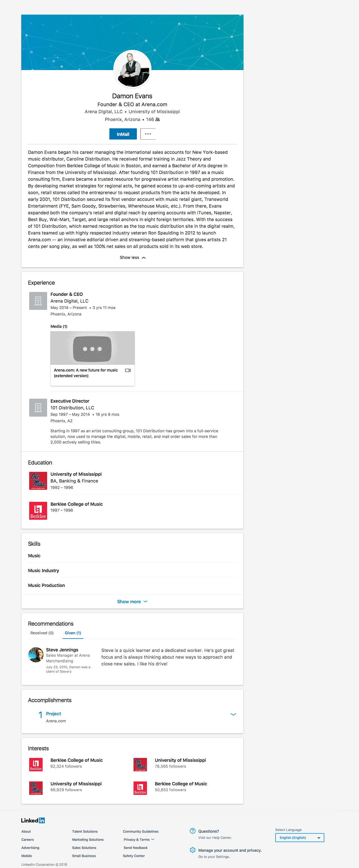Open Ole Miss logo in Education section

(x=38, y=481)
